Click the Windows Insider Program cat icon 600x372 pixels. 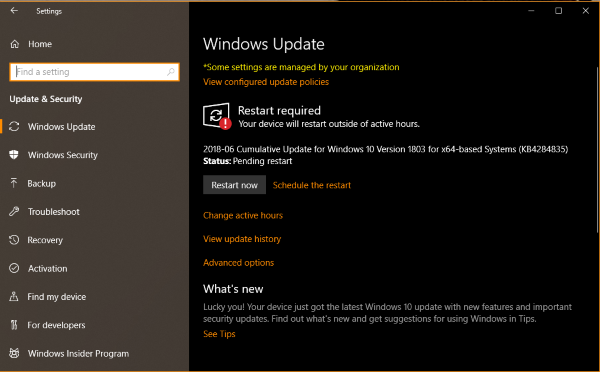tap(14, 353)
